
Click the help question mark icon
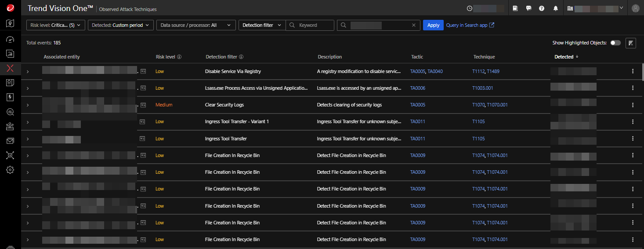click(542, 8)
